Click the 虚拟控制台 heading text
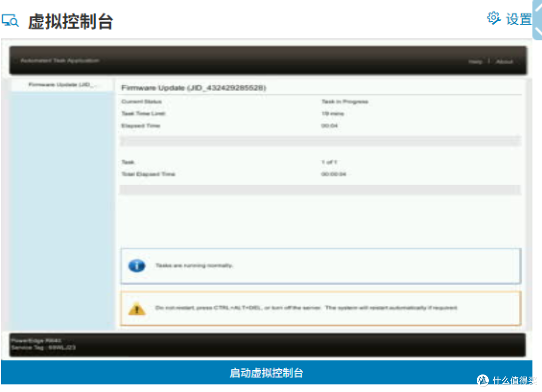542x392 pixels. 71,22
